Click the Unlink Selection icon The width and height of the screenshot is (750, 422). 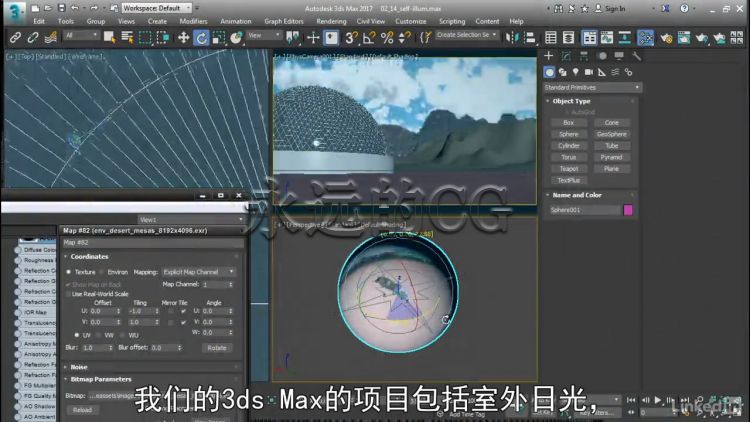point(33,37)
